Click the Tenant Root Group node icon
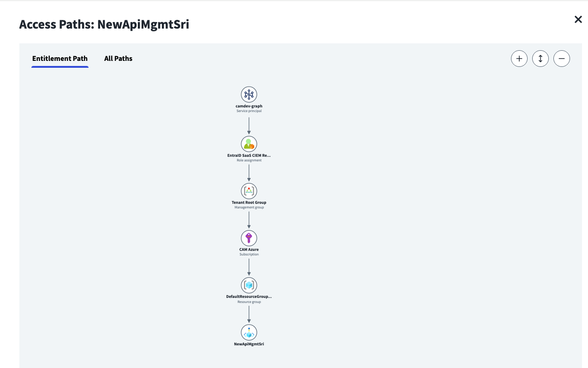 tap(249, 190)
